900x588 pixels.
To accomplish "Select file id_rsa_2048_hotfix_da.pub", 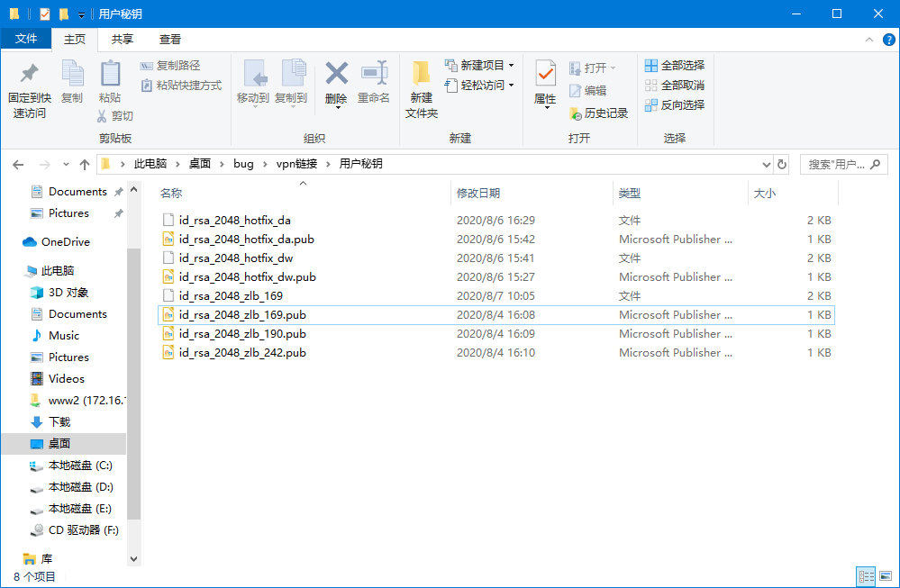I will coord(246,240).
